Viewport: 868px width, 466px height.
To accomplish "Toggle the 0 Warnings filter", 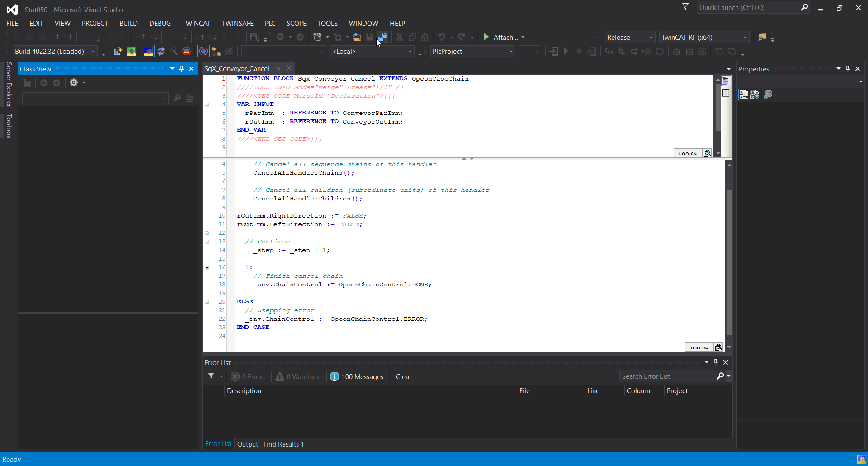I will pyautogui.click(x=298, y=377).
